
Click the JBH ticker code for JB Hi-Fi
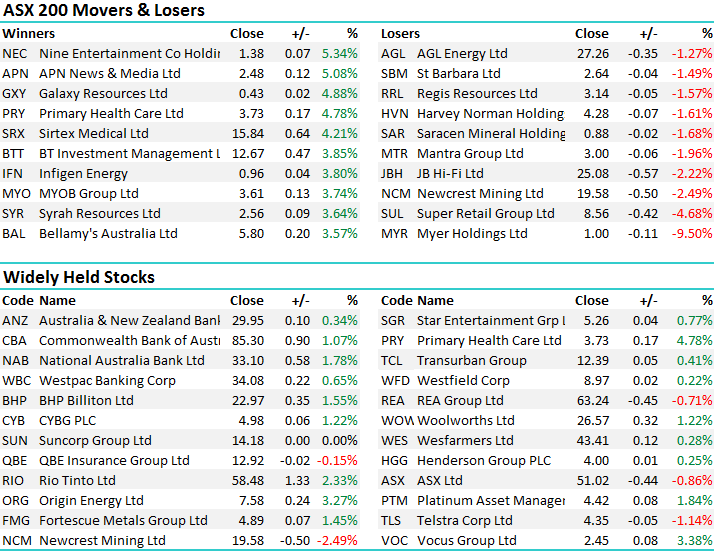(x=394, y=174)
